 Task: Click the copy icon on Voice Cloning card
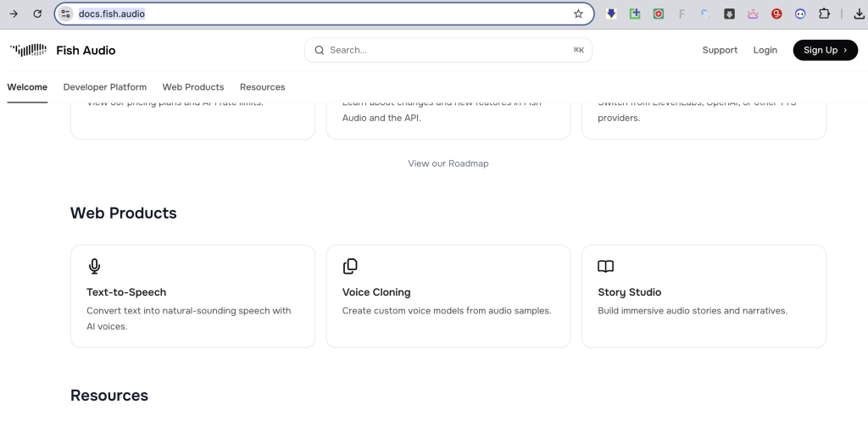(350, 266)
